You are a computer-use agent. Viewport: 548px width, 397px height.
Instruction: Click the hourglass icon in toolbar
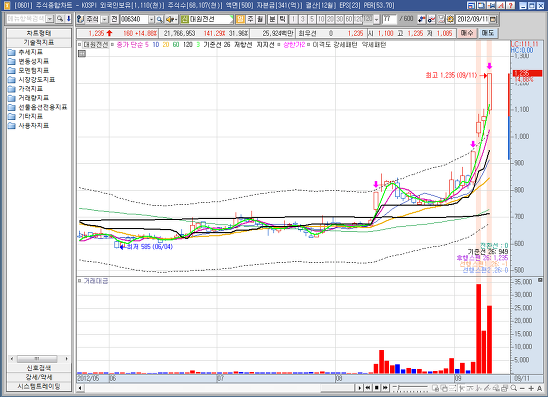(x=441, y=19)
